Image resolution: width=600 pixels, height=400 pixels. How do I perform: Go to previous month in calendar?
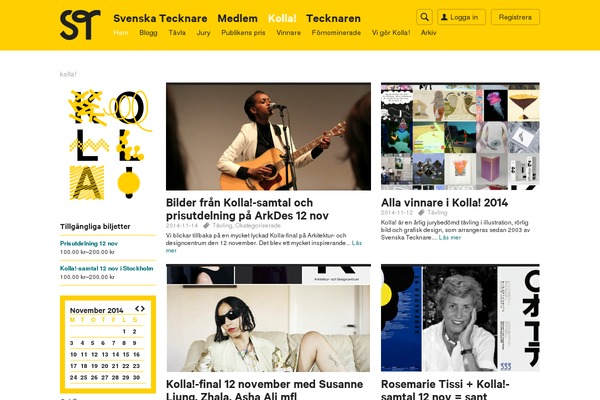137,309
